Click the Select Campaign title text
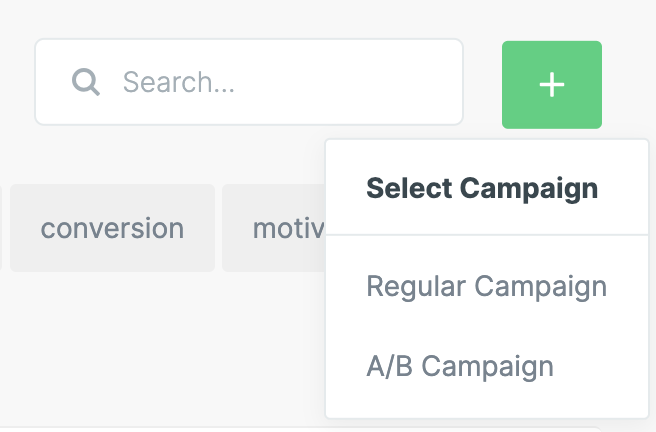 click(x=482, y=188)
